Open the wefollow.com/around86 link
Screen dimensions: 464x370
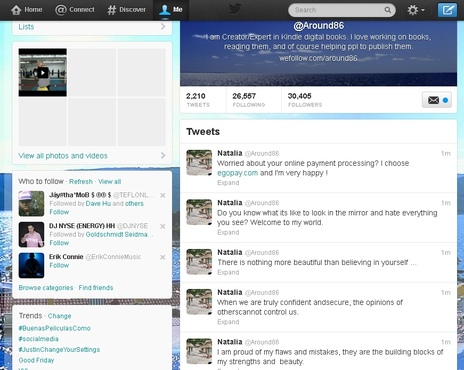click(318, 58)
